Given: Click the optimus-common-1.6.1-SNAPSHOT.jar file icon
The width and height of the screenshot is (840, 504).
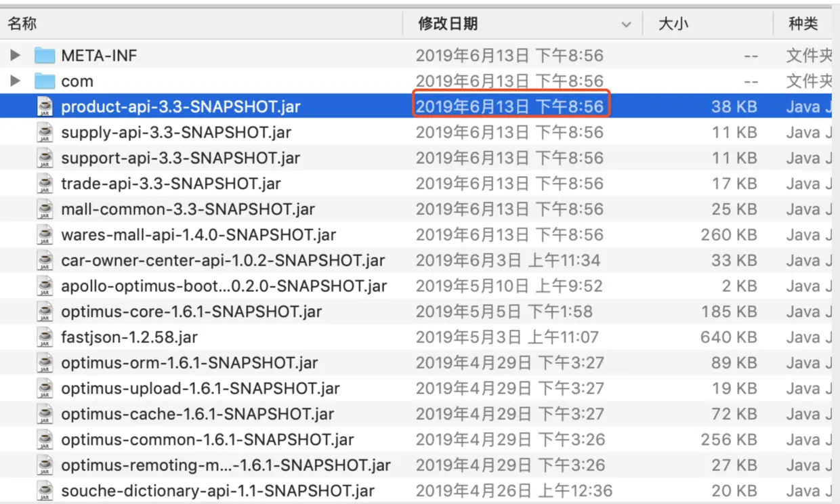Looking at the screenshot, I should pyautogui.click(x=45, y=440).
